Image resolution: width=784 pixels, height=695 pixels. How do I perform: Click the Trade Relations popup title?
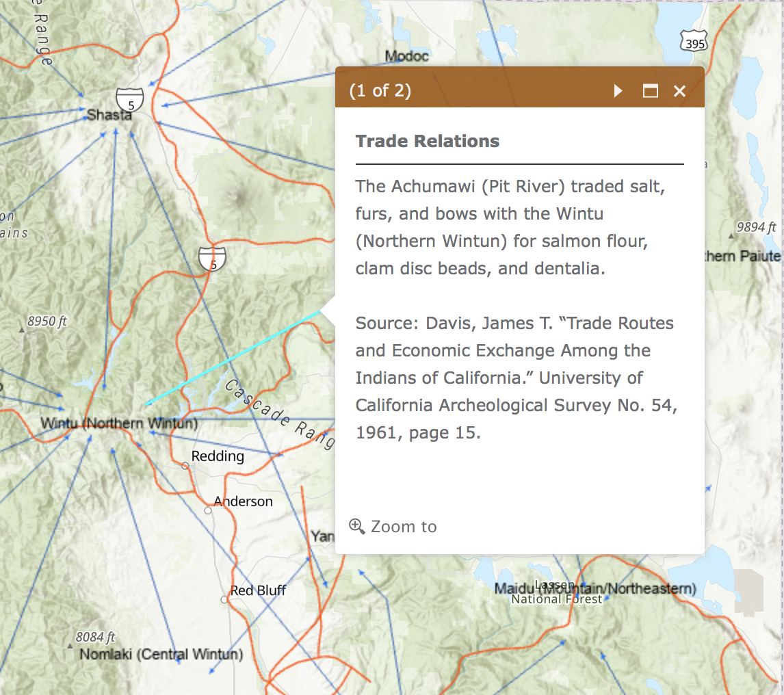[427, 141]
